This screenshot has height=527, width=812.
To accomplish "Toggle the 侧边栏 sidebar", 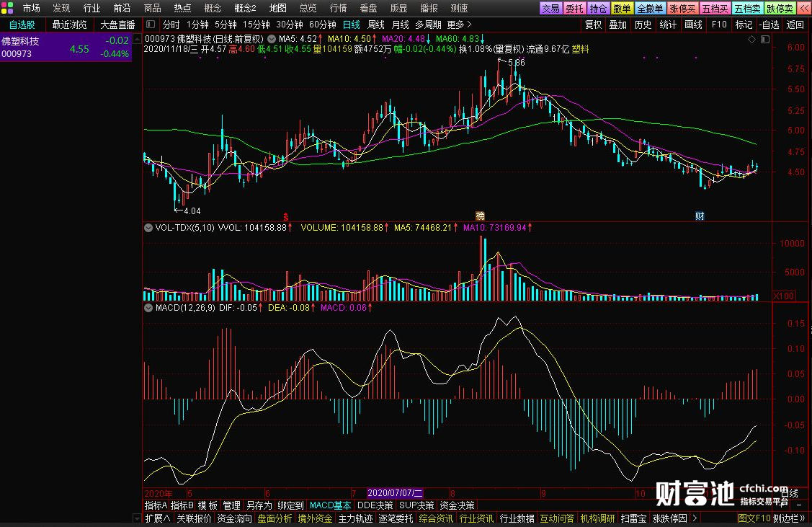I will pyautogui.click(x=789, y=518).
